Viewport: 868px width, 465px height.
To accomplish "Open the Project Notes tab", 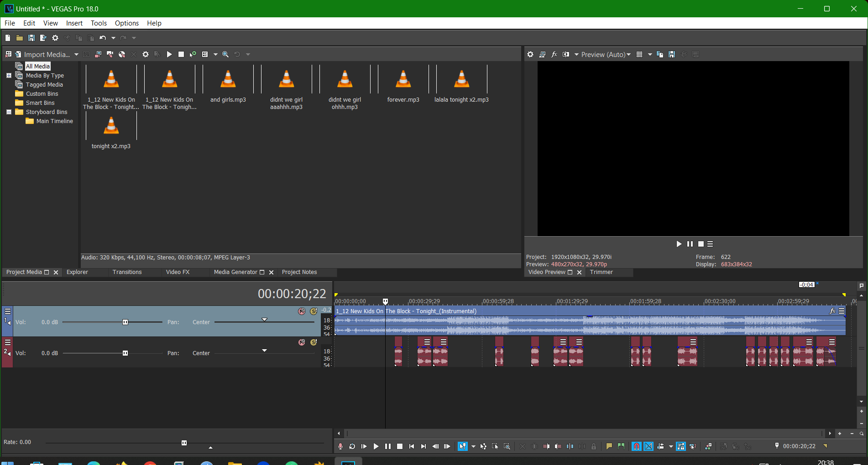I will [x=299, y=272].
